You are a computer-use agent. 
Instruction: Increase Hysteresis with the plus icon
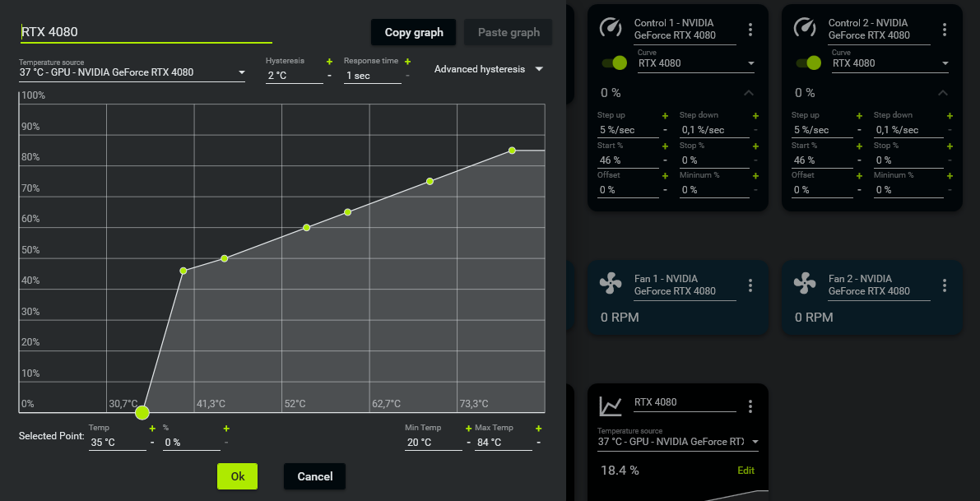pos(329,61)
